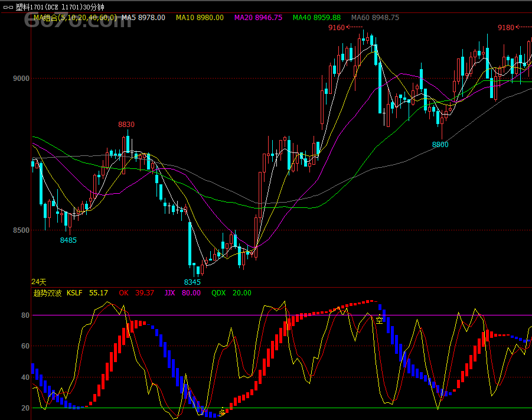The image size is (532, 420).
Task: Click the 24天 time span label
Action: [x=38, y=282]
